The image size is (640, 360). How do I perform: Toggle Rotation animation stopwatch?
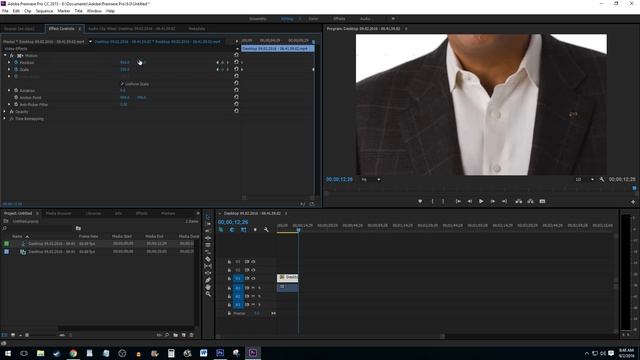pyautogui.click(x=16, y=90)
